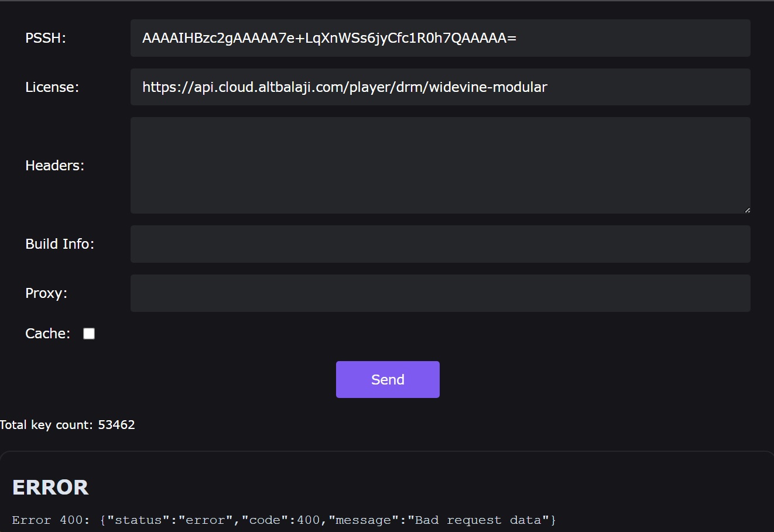Click the 'Build Info:' label
This screenshot has height=532, width=774.
pos(60,244)
